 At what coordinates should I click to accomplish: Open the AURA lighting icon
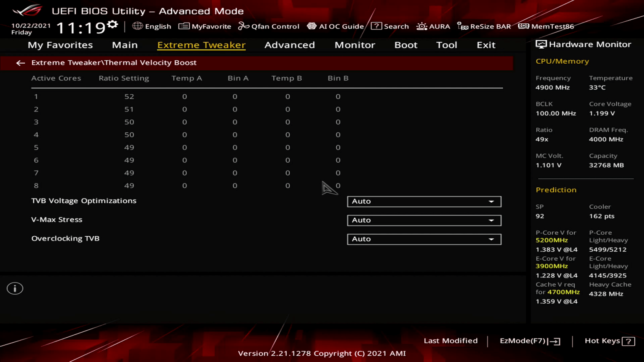coord(421,26)
